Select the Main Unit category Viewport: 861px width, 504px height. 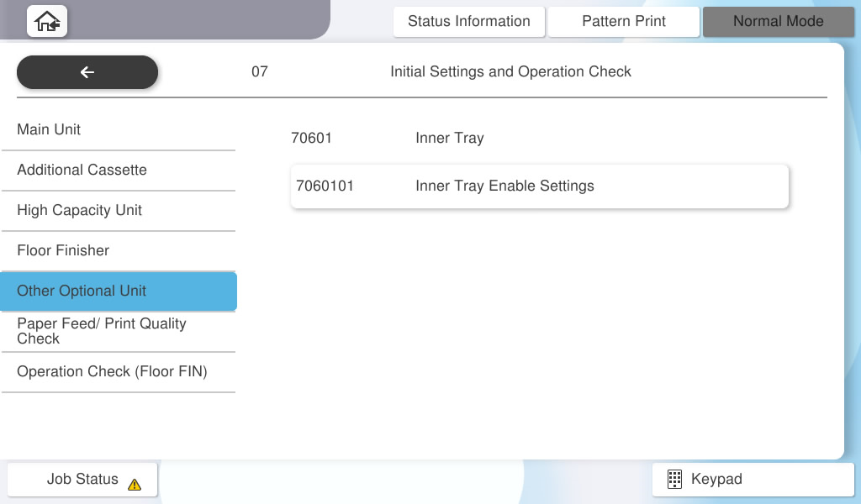[x=118, y=130]
